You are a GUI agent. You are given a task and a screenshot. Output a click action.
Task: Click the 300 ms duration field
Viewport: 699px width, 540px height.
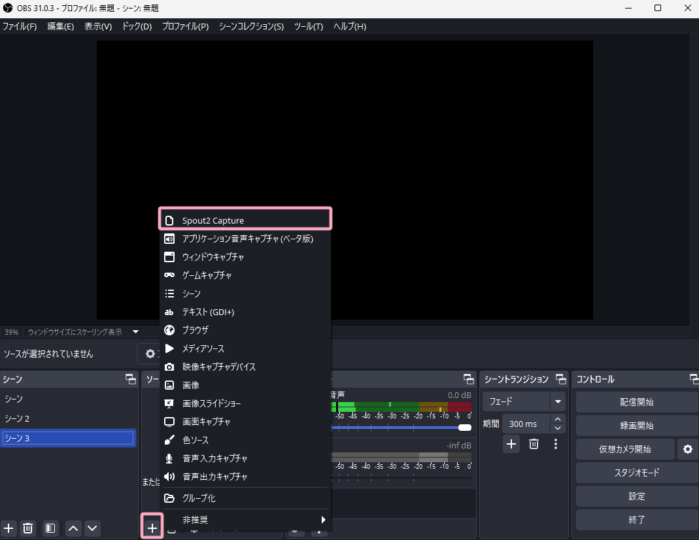pyautogui.click(x=527, y=424)
